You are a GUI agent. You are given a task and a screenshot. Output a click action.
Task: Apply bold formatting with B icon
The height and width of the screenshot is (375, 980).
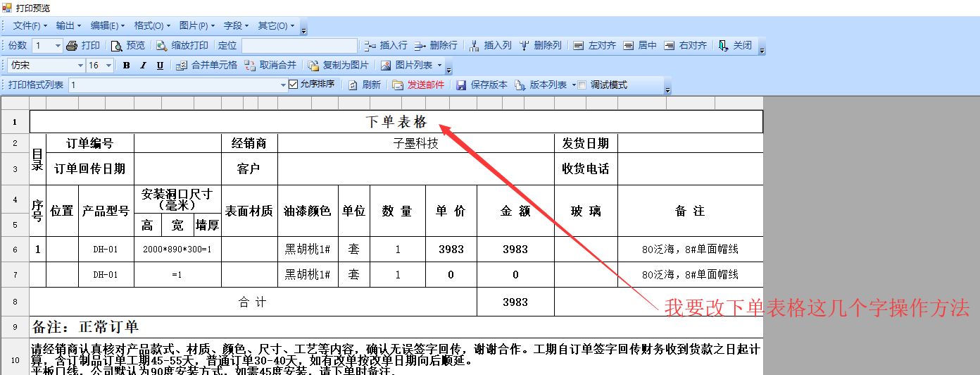[127, 66]
